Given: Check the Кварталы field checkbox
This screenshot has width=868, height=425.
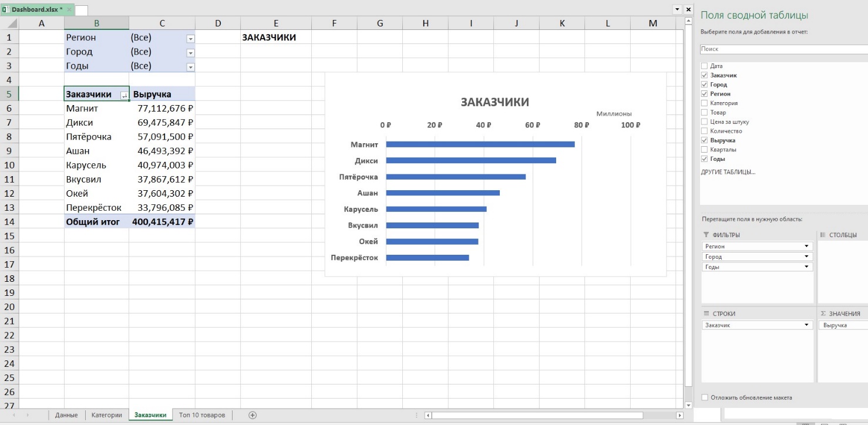Looking at the screenshot, I should pos(705,150).
